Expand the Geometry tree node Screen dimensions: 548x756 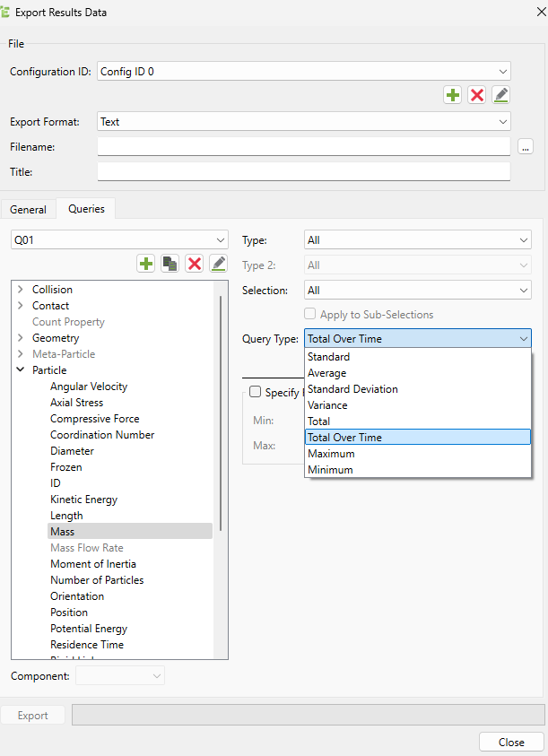coord(21,338)
